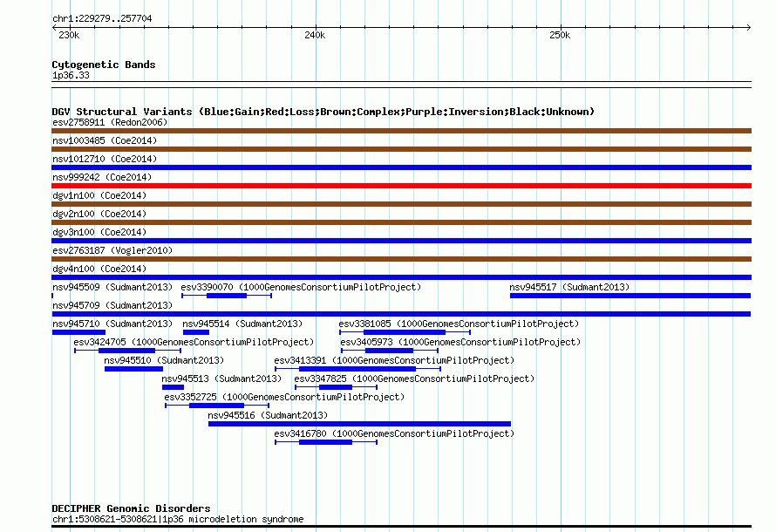Click esv3416780 1000GenomesConsortiumPilotProject label
This screenshot has height=532, width=776.
394,433
